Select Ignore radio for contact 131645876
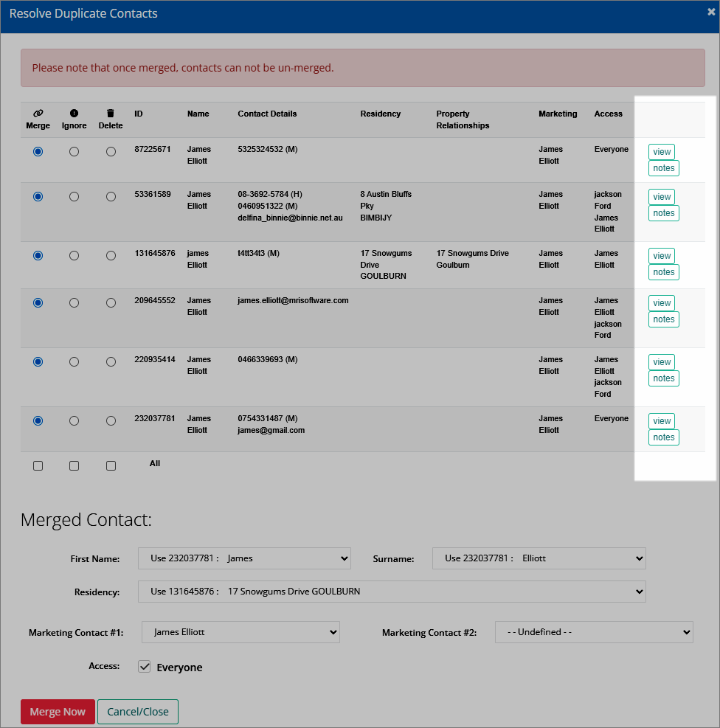Viewport: 720px width, 728px height. point(74,256)
